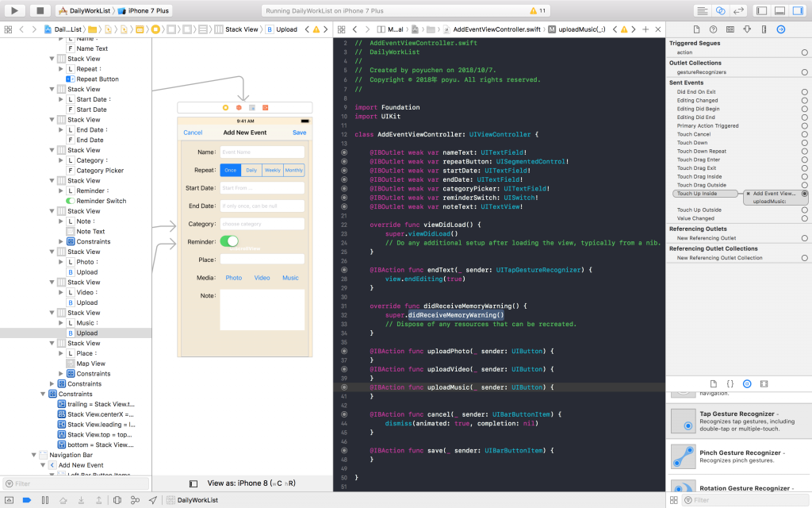
Task: Open related items menu in storyboard jump bar
Action: [8, 29]
